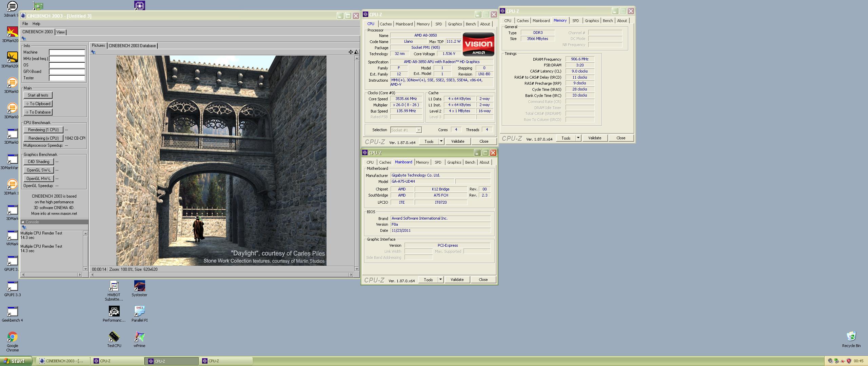This screenshot has width=868, height=366.
Task: Open the TestCPU desktop icon
Action: coord(114,337)
